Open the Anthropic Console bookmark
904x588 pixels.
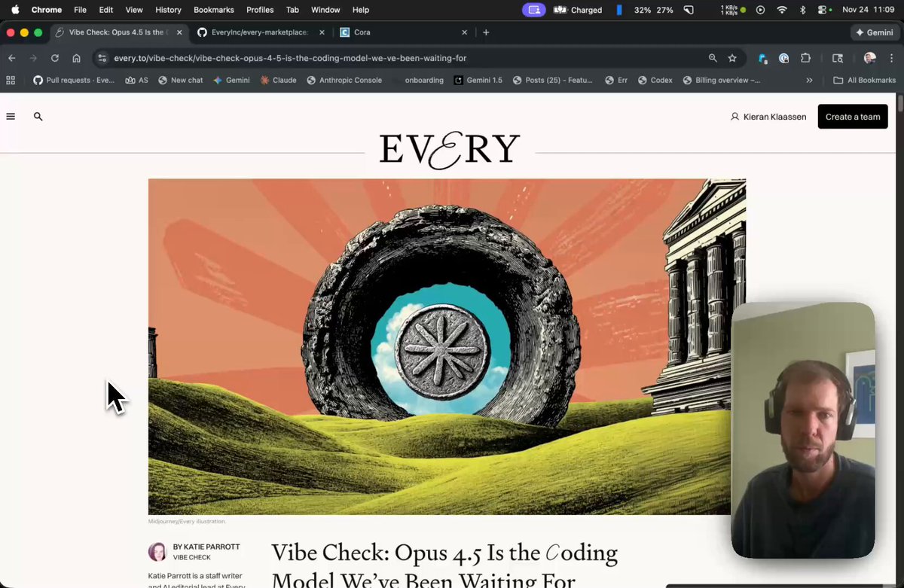[x=344, y=80]
